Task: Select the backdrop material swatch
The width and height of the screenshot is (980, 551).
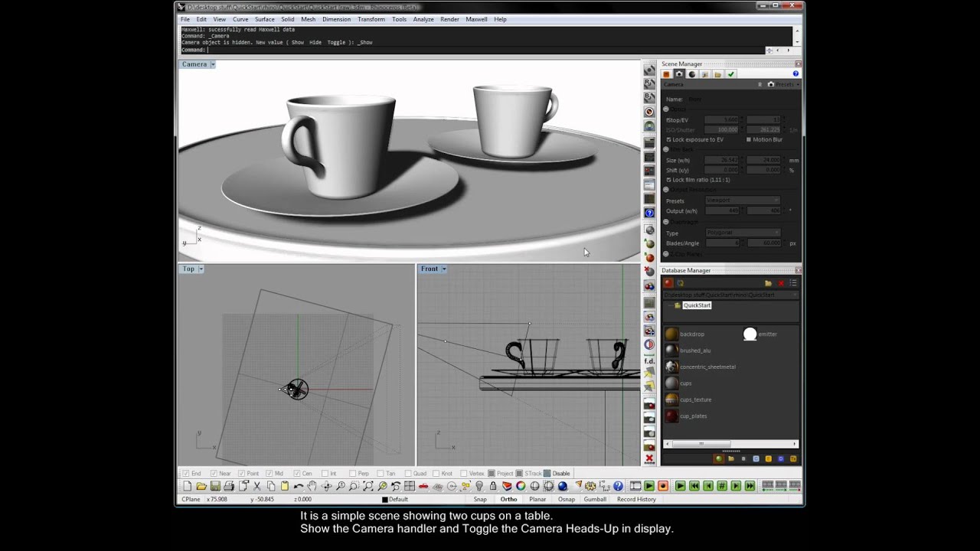Action: point(671,334)
